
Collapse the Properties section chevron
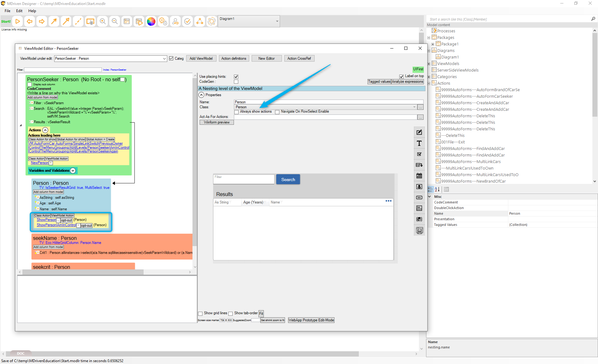pos(202,95)
